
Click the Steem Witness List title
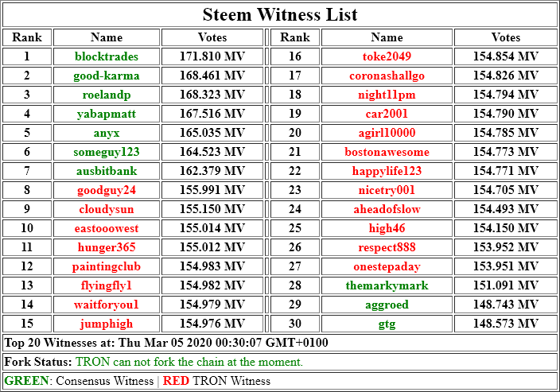(280, 14)
